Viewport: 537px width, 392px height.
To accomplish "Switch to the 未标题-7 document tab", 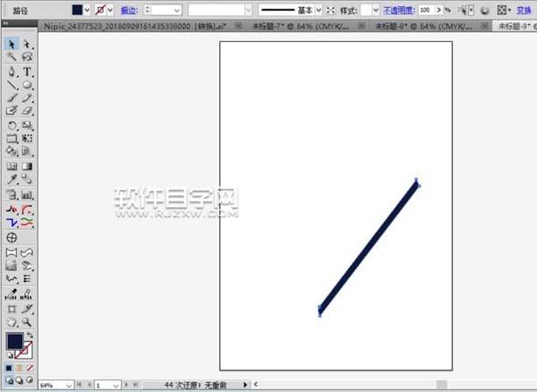I will click(x=301, y=26).
